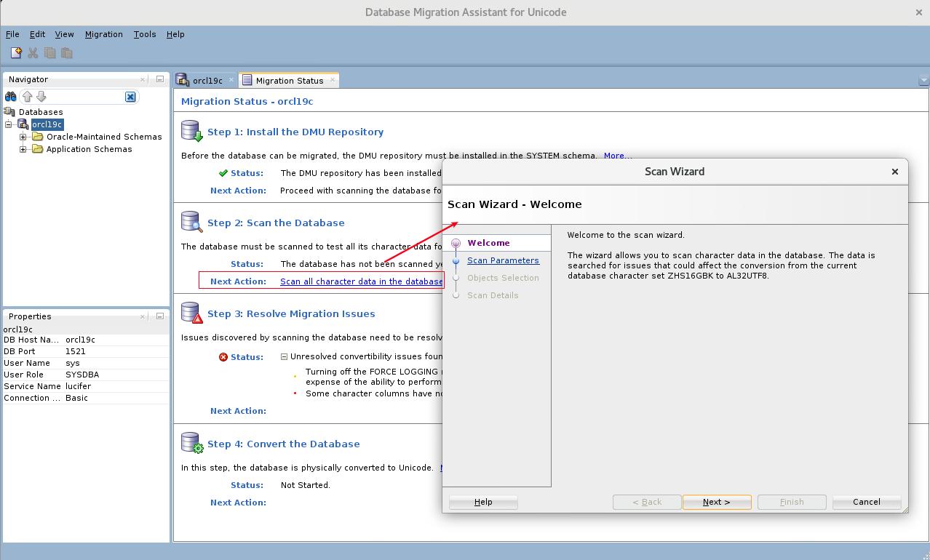The height and width of the screenshot is (560, 930).
Task: Collapse unresolved convertibility issues in Step 3
Action: click(x=285, y=357)
